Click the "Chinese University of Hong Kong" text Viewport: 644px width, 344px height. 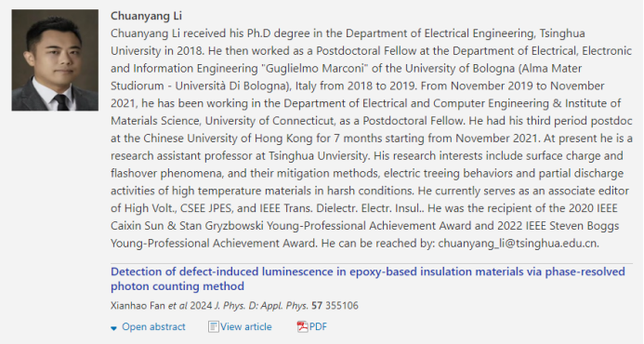228,139
